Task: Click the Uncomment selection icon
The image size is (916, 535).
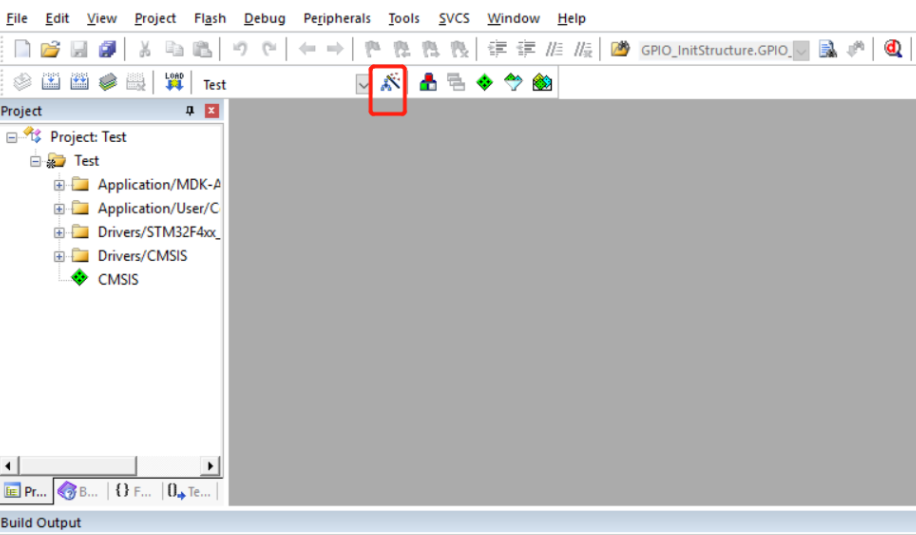Action: pyautogui.click(x=582, y=49)
